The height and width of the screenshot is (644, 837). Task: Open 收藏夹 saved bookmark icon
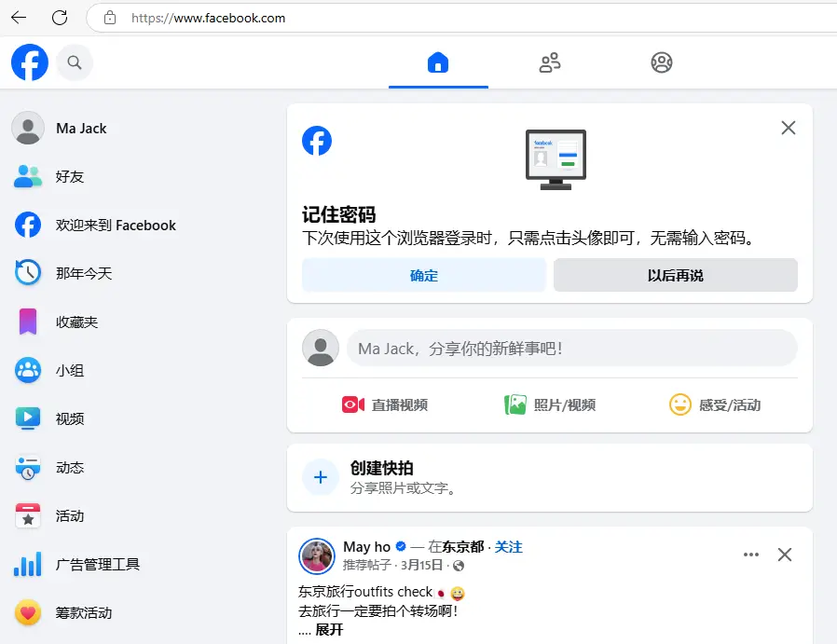(x=28, y=322)
